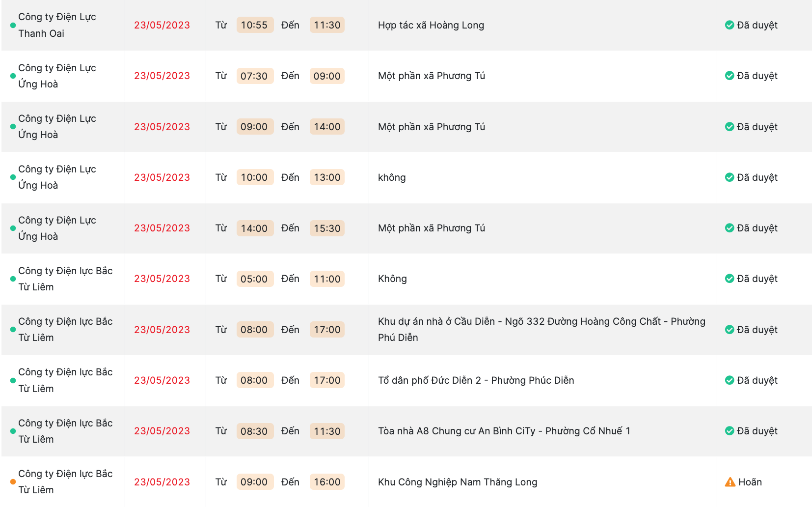Viewport: 812px width, 509px height.
Task: Click the 07:30 start time badge
Action: (254, 76)
